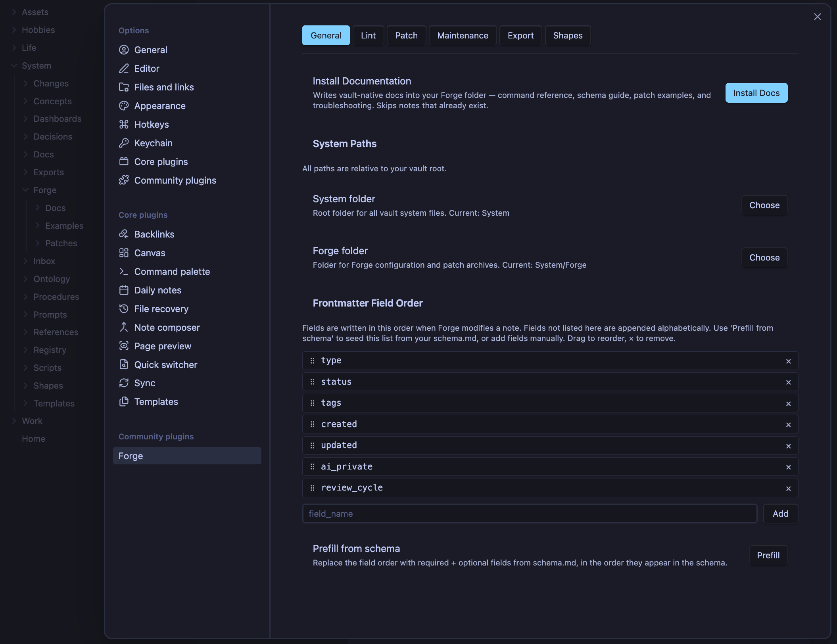Open the Export tab
This screenshot has height=644, width=837.
tap(520, 36)
